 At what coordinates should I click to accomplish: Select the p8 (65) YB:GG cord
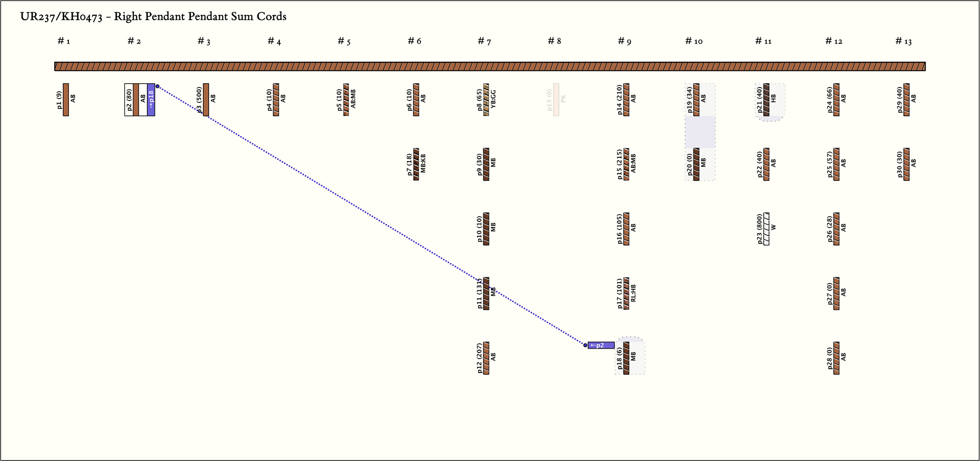click(x=486, y=99)
